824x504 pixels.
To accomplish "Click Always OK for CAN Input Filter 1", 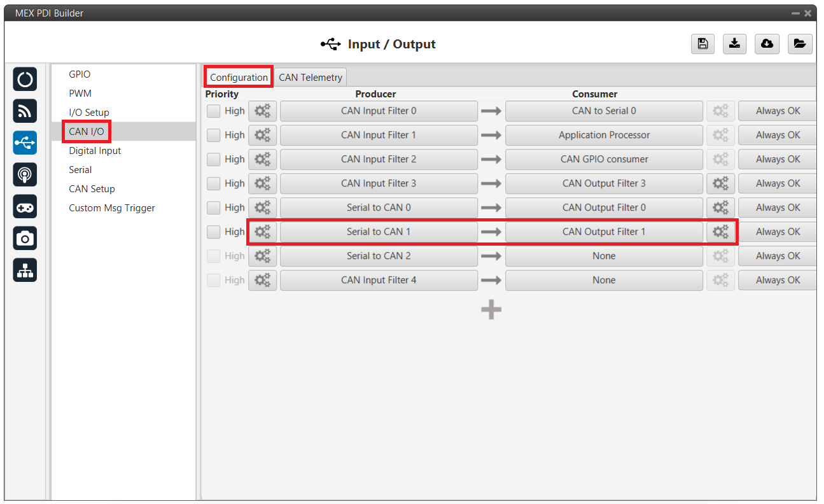I will (x=778, y=135).
